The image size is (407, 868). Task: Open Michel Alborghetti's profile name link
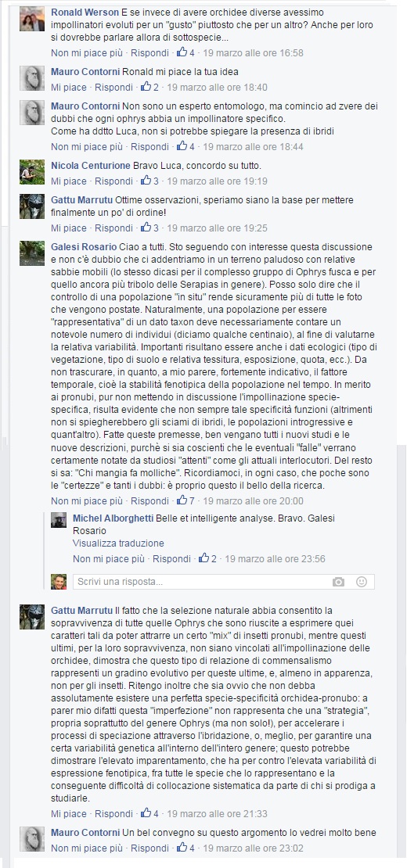(113, 518)
